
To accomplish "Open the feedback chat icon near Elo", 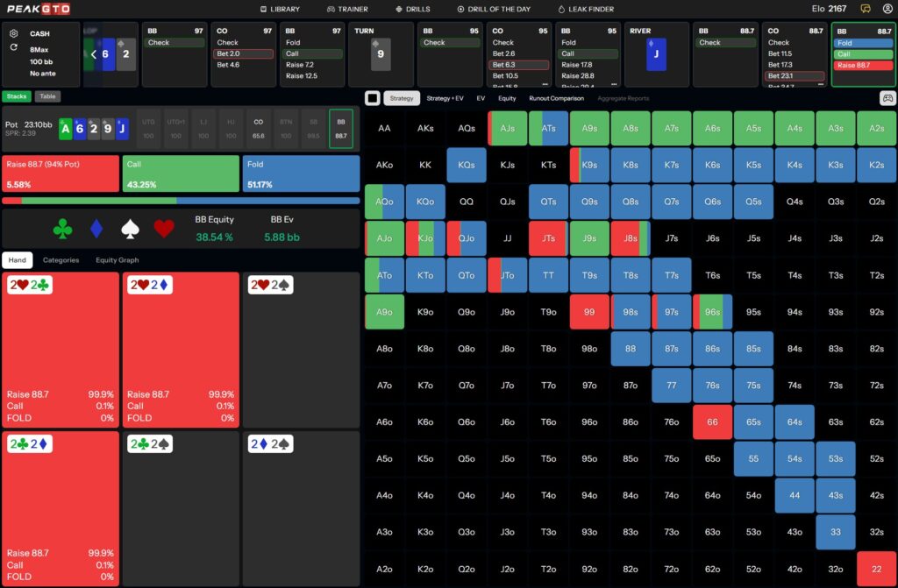I will [866, 9].
